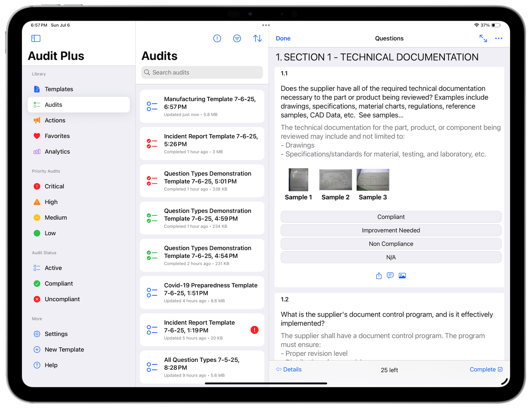Open the Templates library item

pyautogui.click(x=79, y=89)
